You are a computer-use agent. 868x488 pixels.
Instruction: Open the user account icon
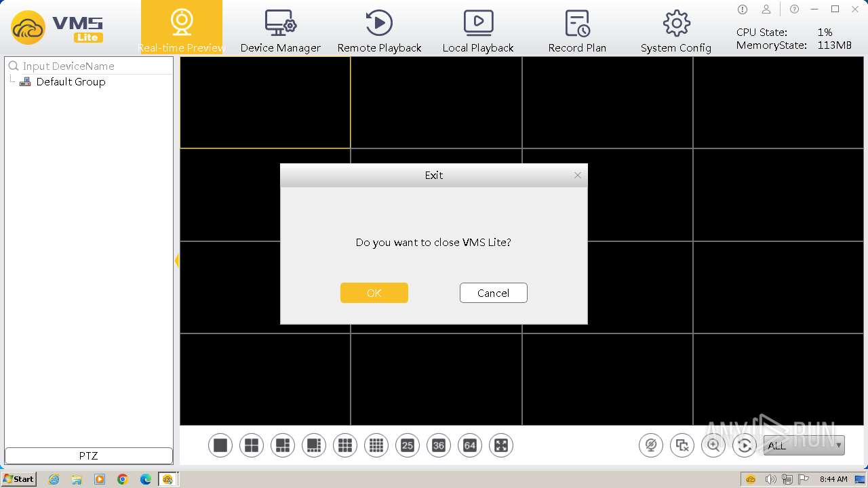[x=766, y=9]
